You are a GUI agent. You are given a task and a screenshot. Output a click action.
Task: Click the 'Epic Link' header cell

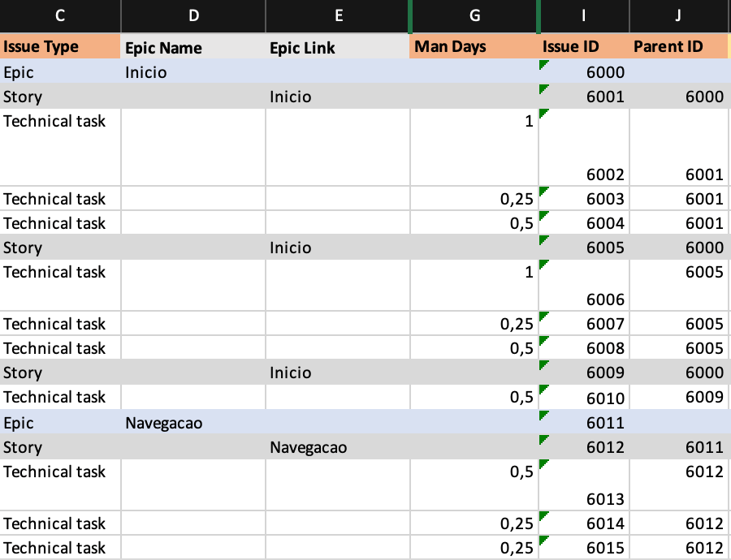coord(338,46)
